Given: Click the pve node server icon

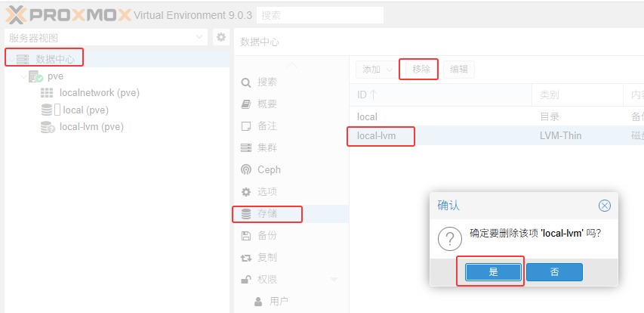Looking at the screenshot, I should tap(35, 76).
